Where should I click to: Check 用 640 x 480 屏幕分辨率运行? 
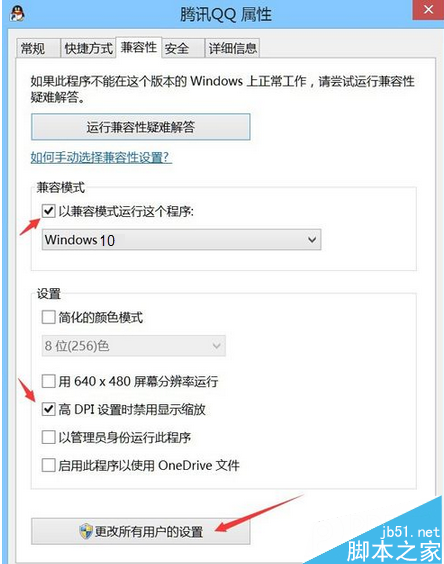(49, 381)
